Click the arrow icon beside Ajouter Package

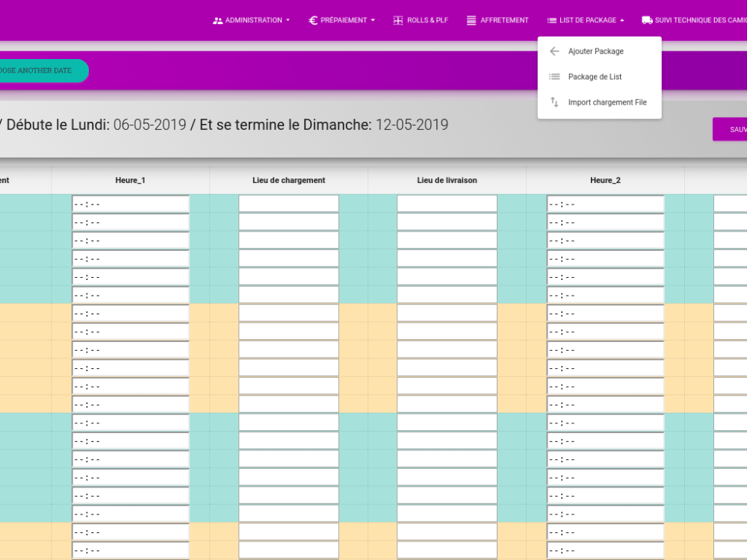[554, 52]
